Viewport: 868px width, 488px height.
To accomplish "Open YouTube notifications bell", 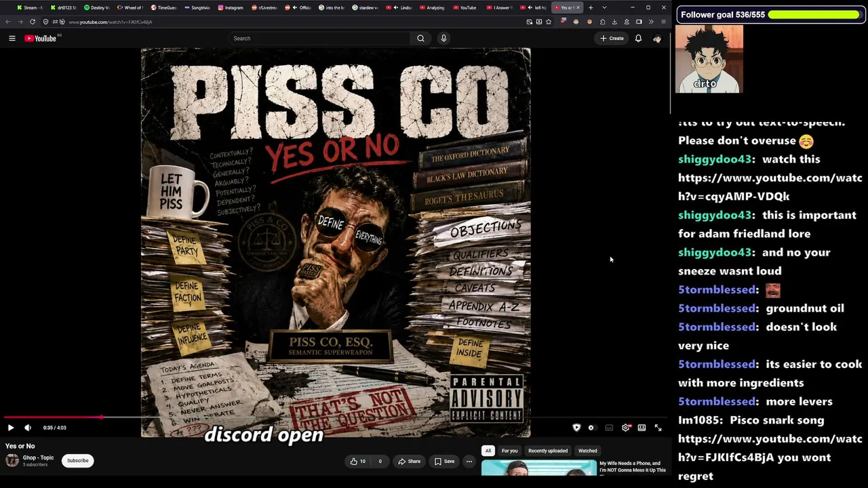I will (x=638, y=39).
